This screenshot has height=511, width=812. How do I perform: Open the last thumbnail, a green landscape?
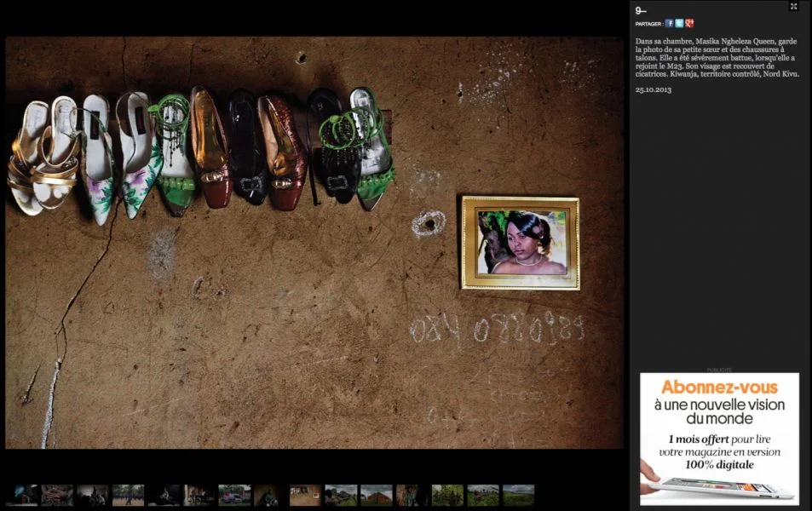pyautogui.click(x=518, y=495)
